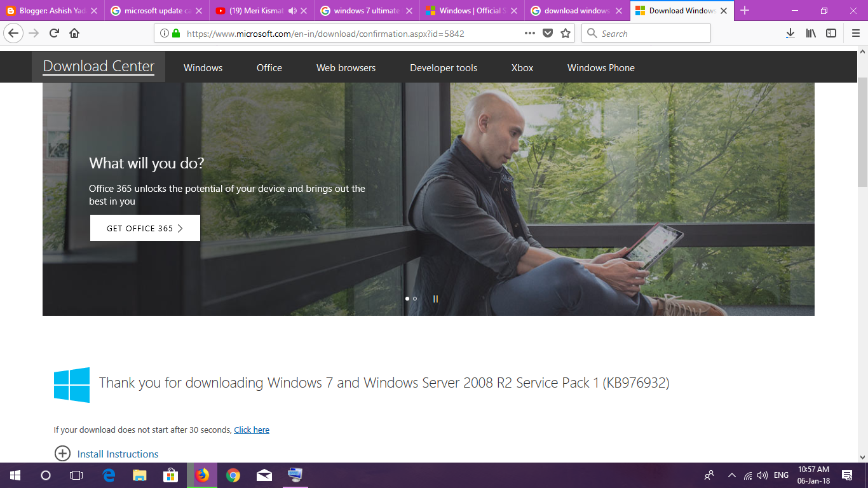Select the second carousel slide dot

415,299
